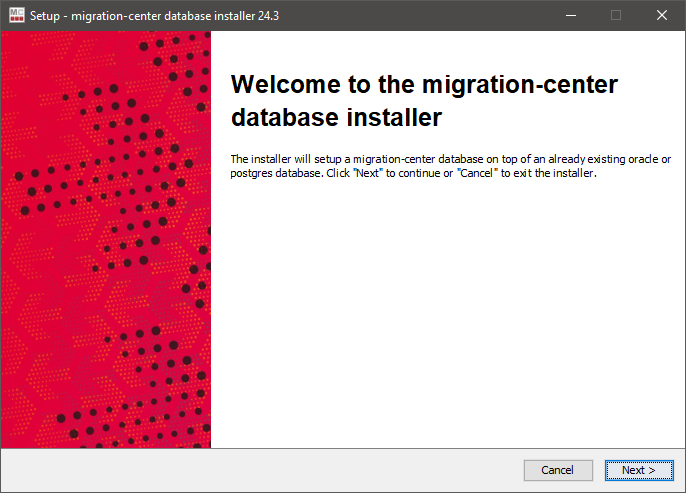Click the Welcome heading first line
Image resolution: width=686 pixels, height=493 pixels.
424,84
